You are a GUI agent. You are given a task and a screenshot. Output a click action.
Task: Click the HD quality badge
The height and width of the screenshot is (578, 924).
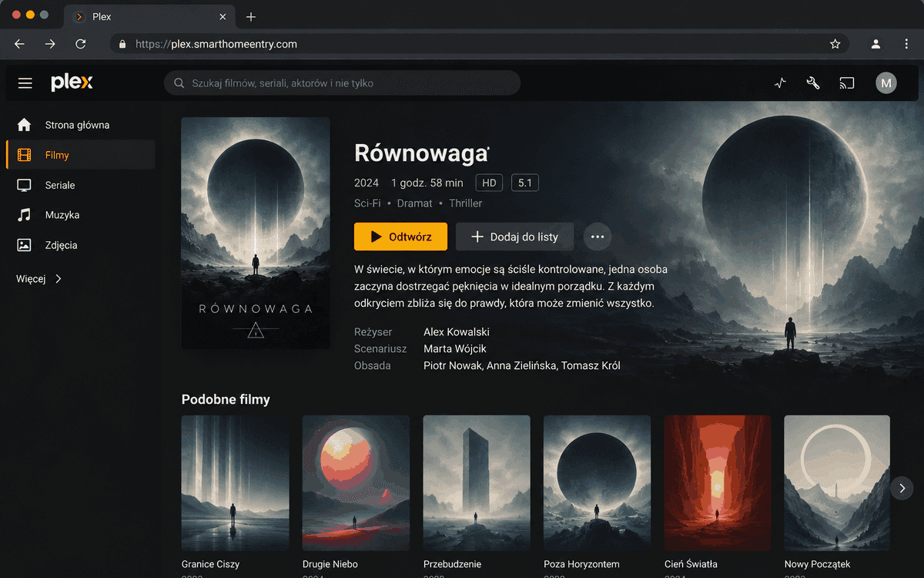point(489,183)
